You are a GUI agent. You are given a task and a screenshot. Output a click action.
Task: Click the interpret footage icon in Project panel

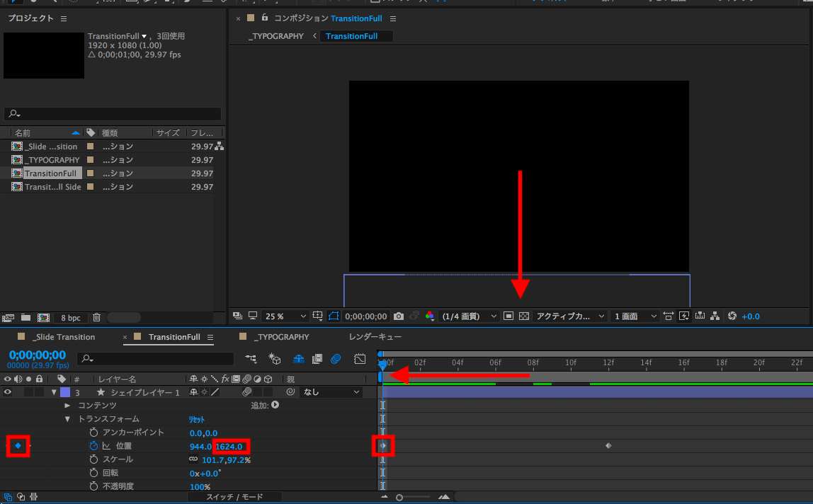click(8, 317)
